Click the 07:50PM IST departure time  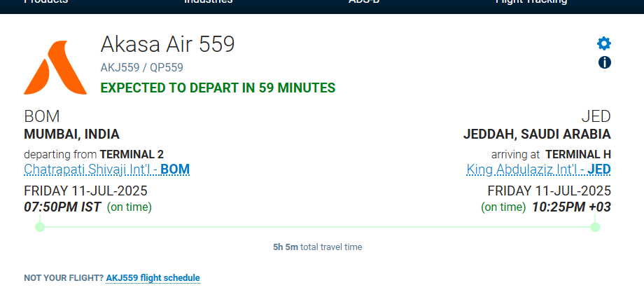pyautogui.click(x=62, y=207)
